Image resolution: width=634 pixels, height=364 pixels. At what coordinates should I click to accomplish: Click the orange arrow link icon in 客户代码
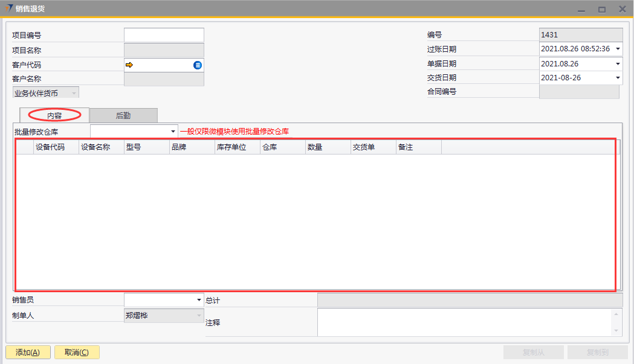[x=129, y=65]
